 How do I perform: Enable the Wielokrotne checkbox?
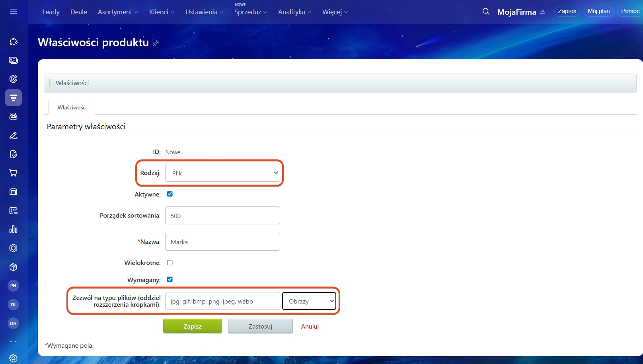coord(170,263)
